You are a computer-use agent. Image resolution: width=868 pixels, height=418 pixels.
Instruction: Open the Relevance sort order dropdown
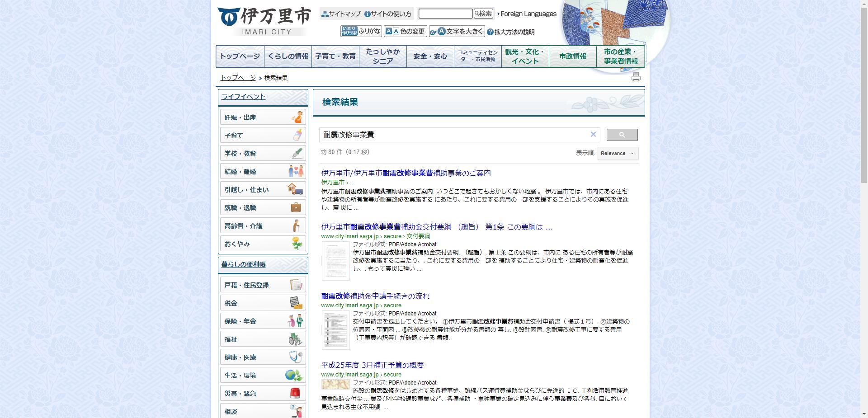point(618,153)
